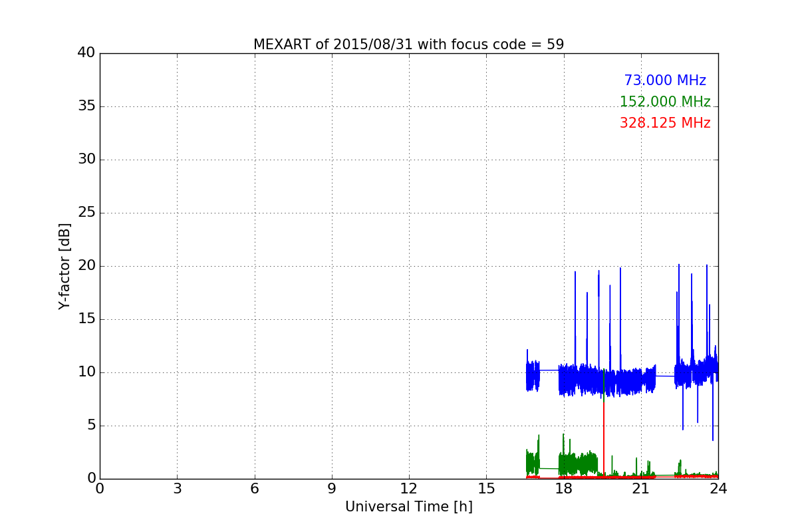Click the y-axis tick label 20
The width and height of the screenshot is (798, 532).
point(86,266)
